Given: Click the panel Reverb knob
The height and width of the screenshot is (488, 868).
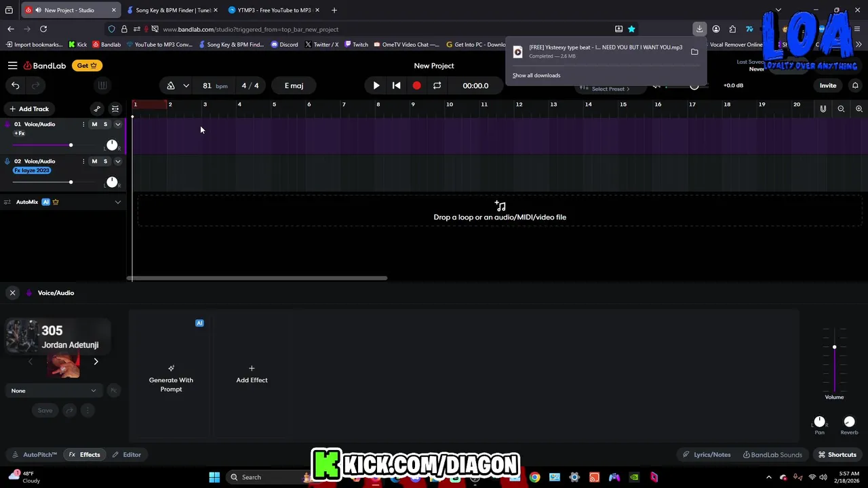Looking at the screenshot, I should click(x=849, y=422).
